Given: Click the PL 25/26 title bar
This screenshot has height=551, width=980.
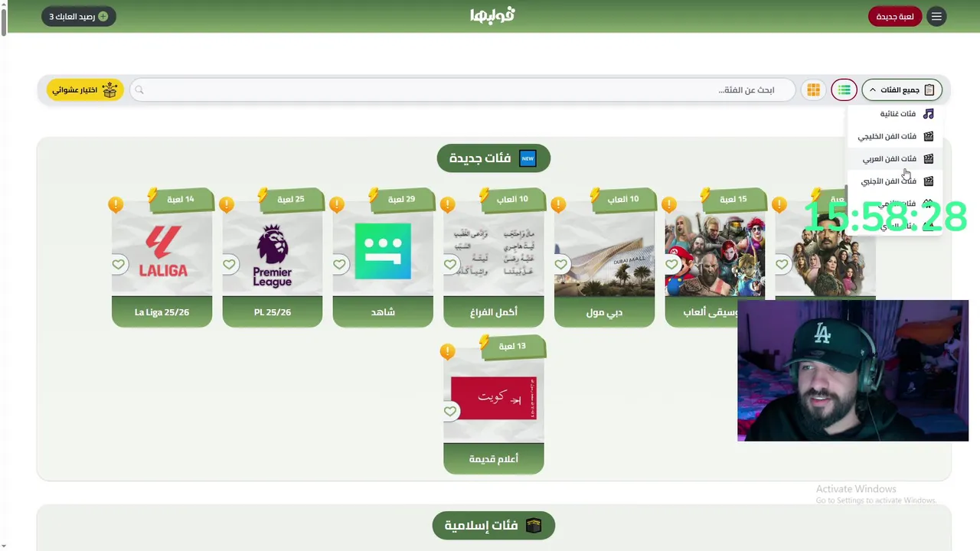Looking at the screenshot, I should 273,312.
